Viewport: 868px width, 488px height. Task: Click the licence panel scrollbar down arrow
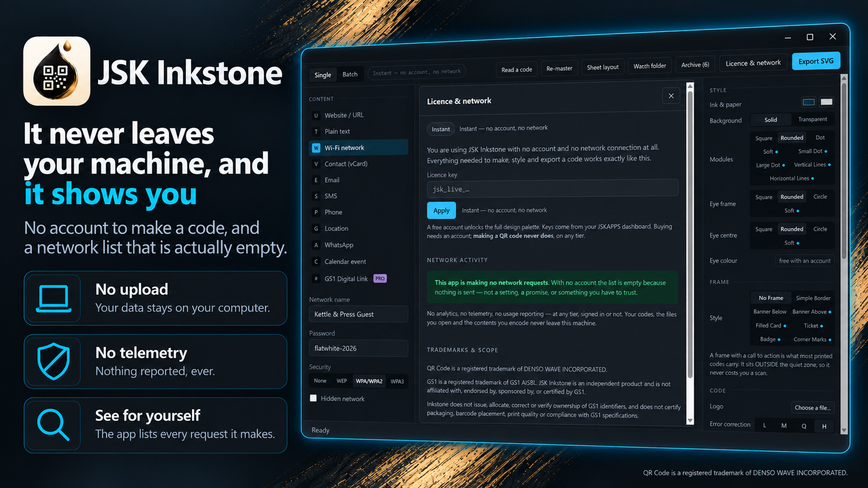pyautogui.click(x=690, y=420)
